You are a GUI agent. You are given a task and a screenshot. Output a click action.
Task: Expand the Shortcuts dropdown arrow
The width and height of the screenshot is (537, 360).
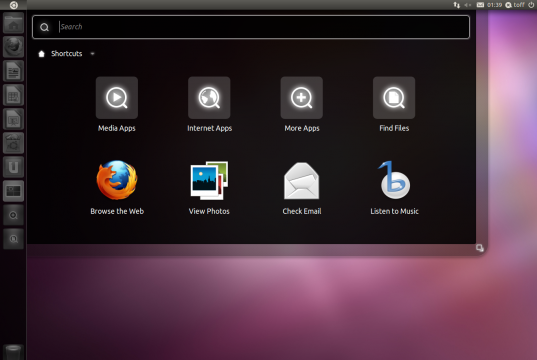(92, 54)
